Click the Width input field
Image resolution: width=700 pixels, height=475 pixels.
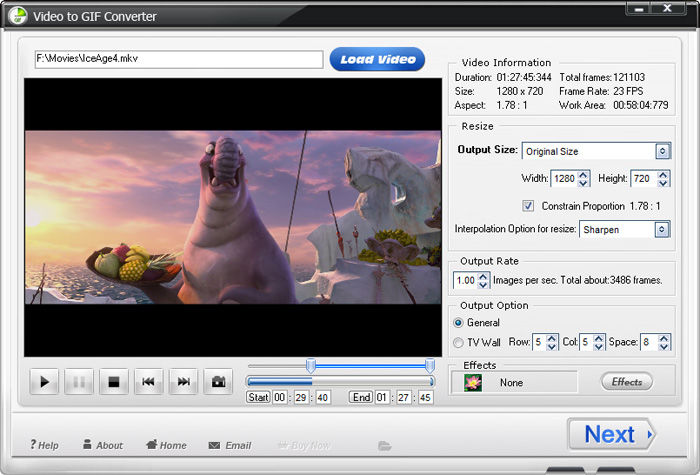(564, 179)
